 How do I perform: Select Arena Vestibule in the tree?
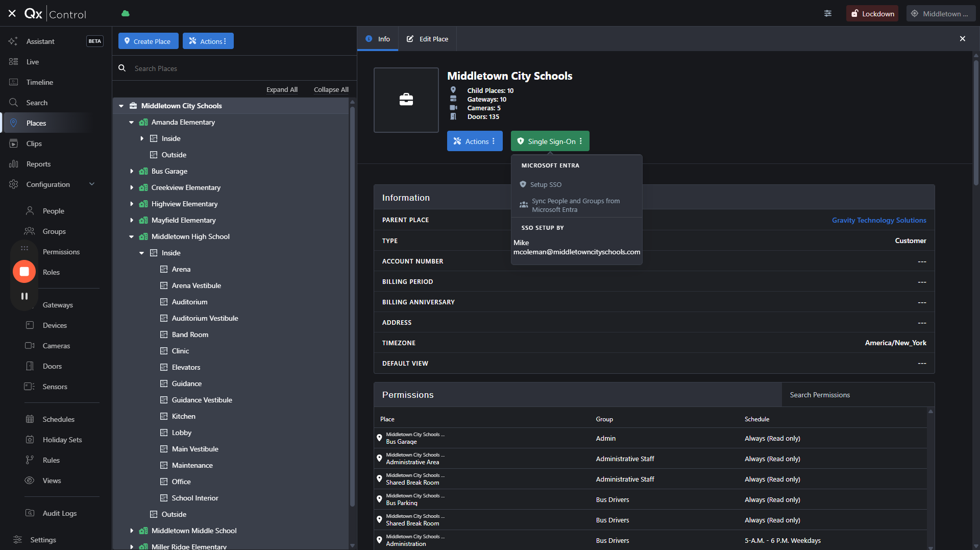[197, 285]
